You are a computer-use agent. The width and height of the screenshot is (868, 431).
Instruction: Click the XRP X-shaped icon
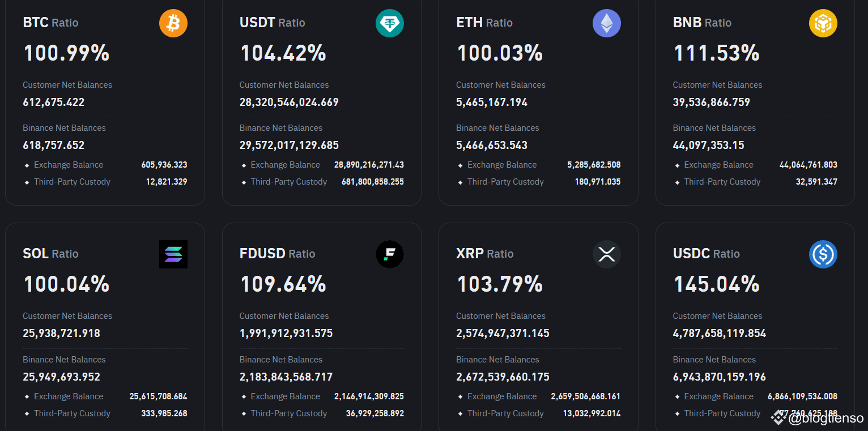pos(607,254)
